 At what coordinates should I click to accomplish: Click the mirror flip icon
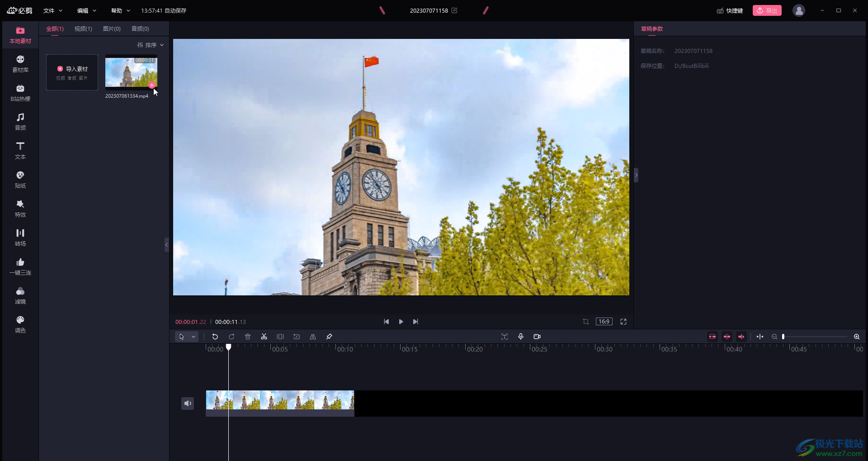(x=313, y=337)
